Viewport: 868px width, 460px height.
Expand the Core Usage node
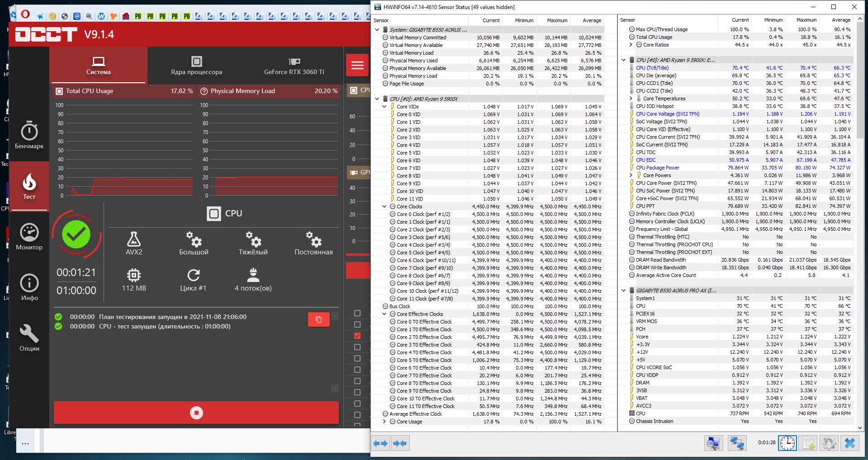tap(384, 422)
